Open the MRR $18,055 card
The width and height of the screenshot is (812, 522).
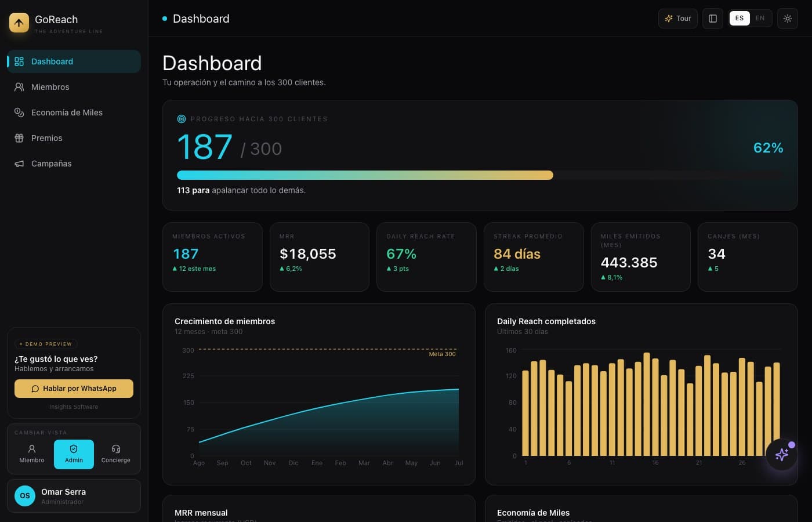click(x=320, y=257)
